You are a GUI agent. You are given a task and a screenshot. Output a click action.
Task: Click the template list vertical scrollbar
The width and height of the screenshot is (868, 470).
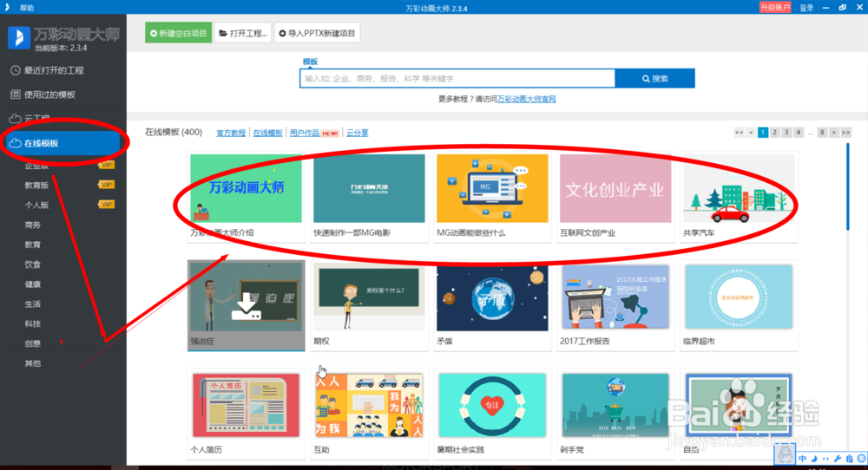coord(847,187)
